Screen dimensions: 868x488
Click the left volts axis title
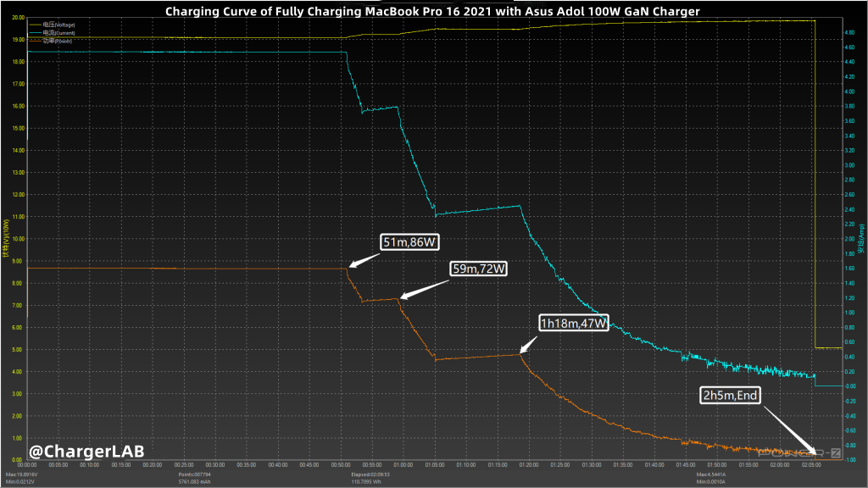coord(6,238)
